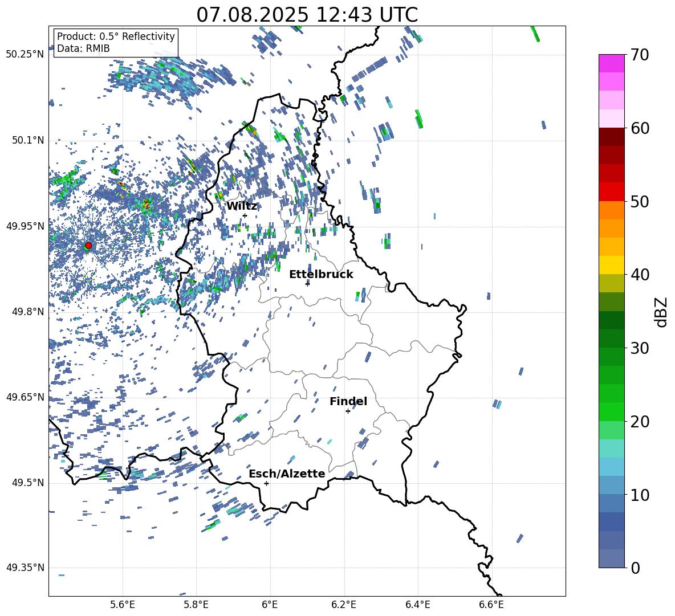Click the bright green colorbar segment above 20

click(611, 411)
